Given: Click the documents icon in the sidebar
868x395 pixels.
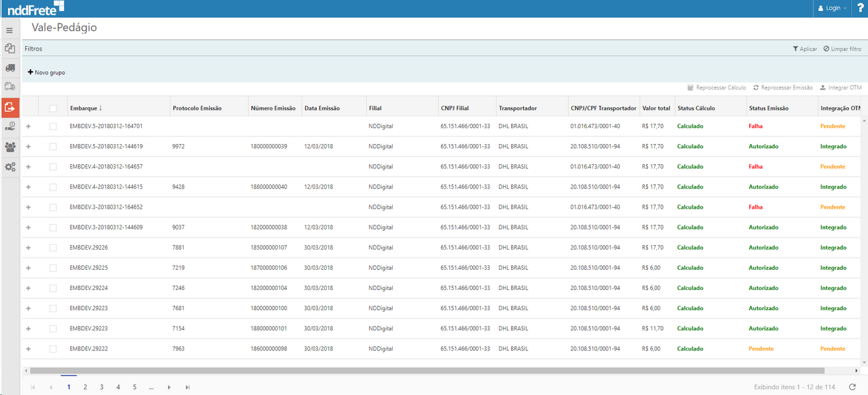Looking at the screenshot, I should [10, 49].
